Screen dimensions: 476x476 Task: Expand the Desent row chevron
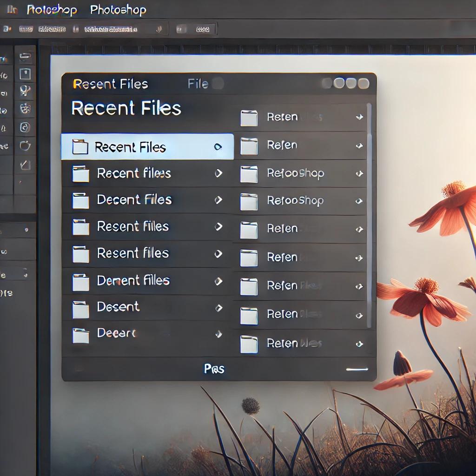[x=218, y=308]
